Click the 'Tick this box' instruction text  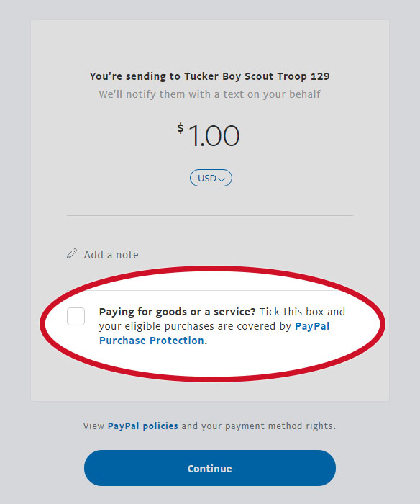pyautogui.click(x=287, y=312)
